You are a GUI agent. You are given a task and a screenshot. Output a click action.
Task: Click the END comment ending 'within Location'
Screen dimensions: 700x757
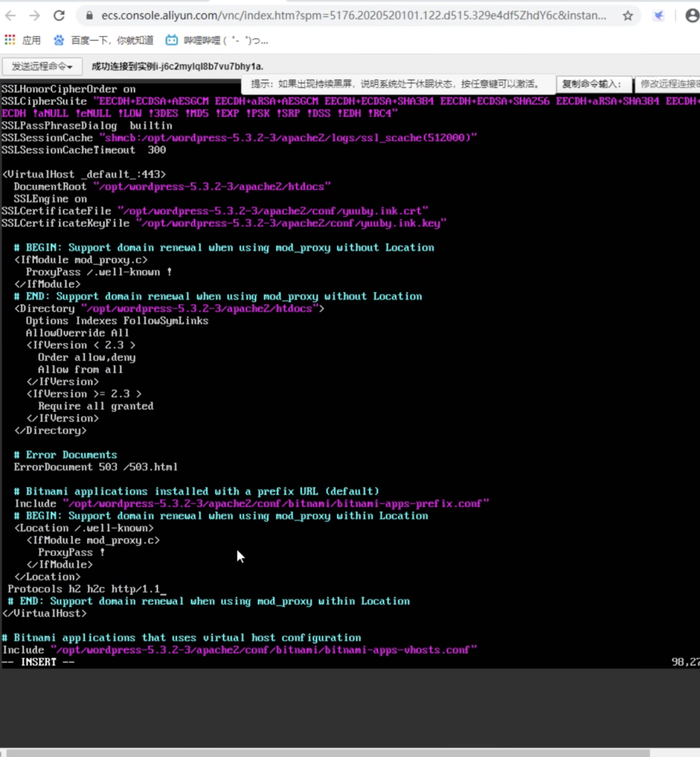click(x=209, y=601)
